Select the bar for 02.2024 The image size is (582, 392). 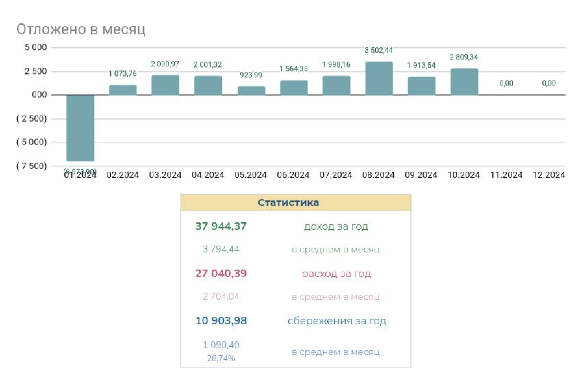point(123,90)
